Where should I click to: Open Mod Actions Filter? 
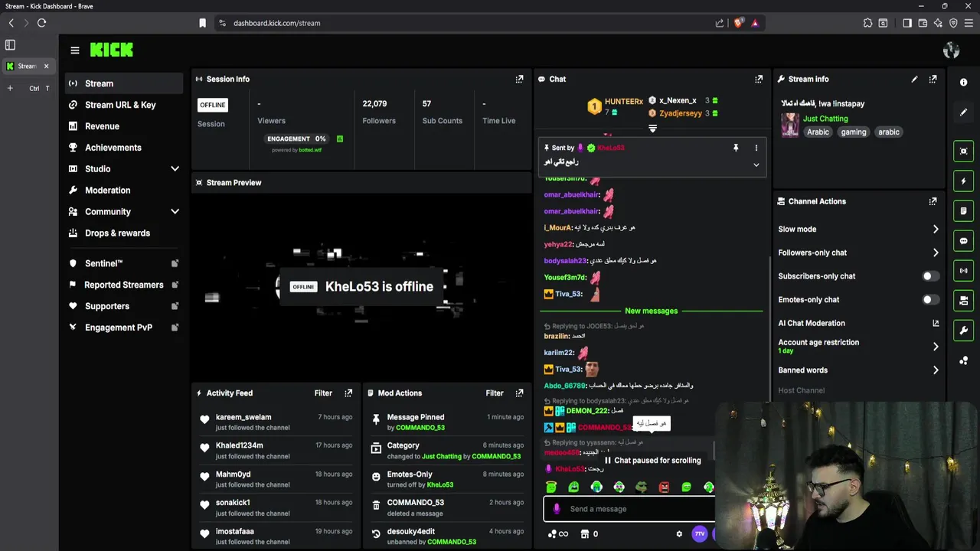pos(495,393)
